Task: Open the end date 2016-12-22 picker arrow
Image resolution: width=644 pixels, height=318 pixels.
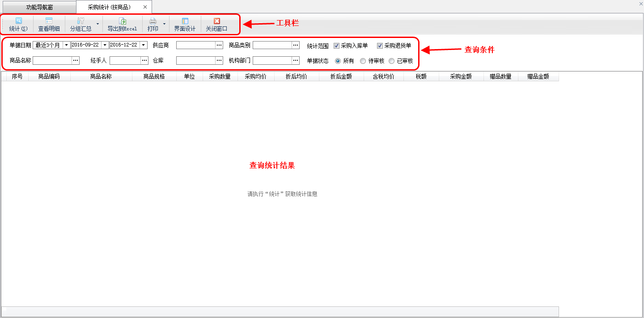Action: click(x=144, y=45)
